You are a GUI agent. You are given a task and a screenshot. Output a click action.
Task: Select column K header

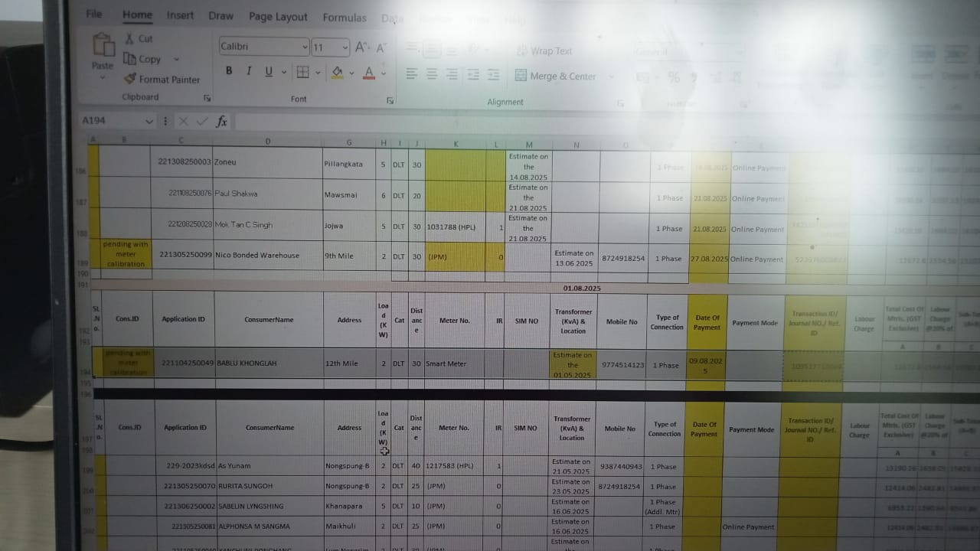(x=456, y=143)
